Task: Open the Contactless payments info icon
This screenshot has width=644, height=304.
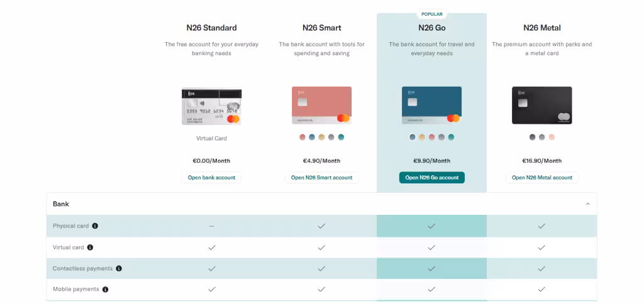Action: pos(119,269)
